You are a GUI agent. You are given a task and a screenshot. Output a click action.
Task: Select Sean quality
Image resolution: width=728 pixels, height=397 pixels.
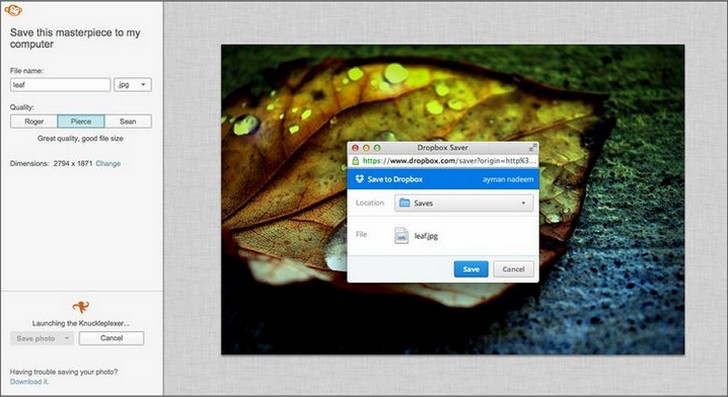pos(128,121)
